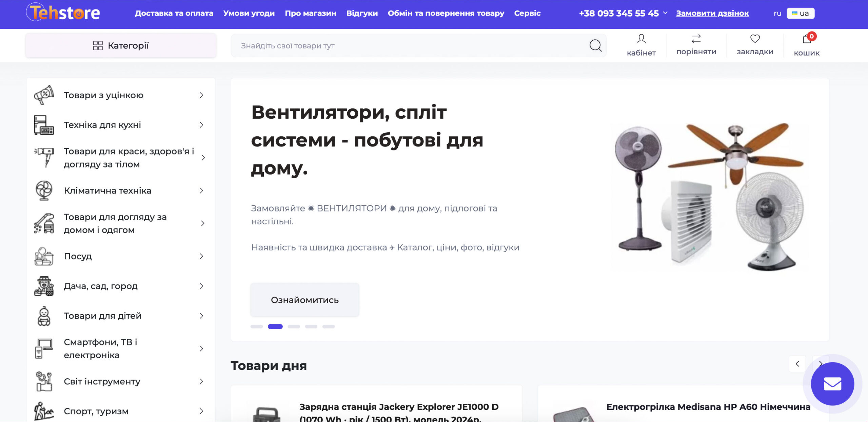Screen dimensions: 868x422
Task: Go to previous Товари дня slide
Action: pos(797,364)
